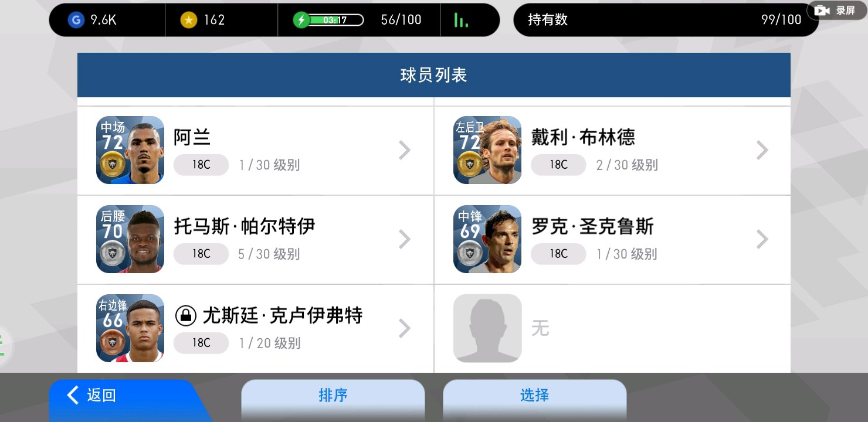
Task: Tap the gold star coin icon
Action: tap(189, 20)
